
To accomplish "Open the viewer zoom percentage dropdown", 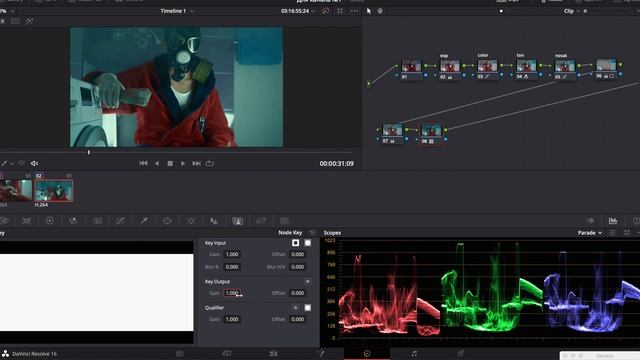I will click(x=7, y=11).
